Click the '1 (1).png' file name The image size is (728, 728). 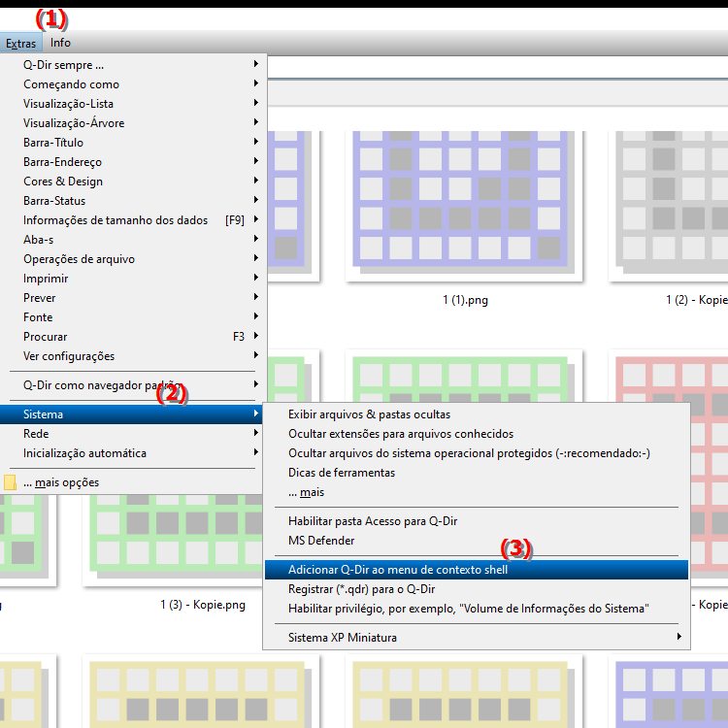click(x=465, y=300)
